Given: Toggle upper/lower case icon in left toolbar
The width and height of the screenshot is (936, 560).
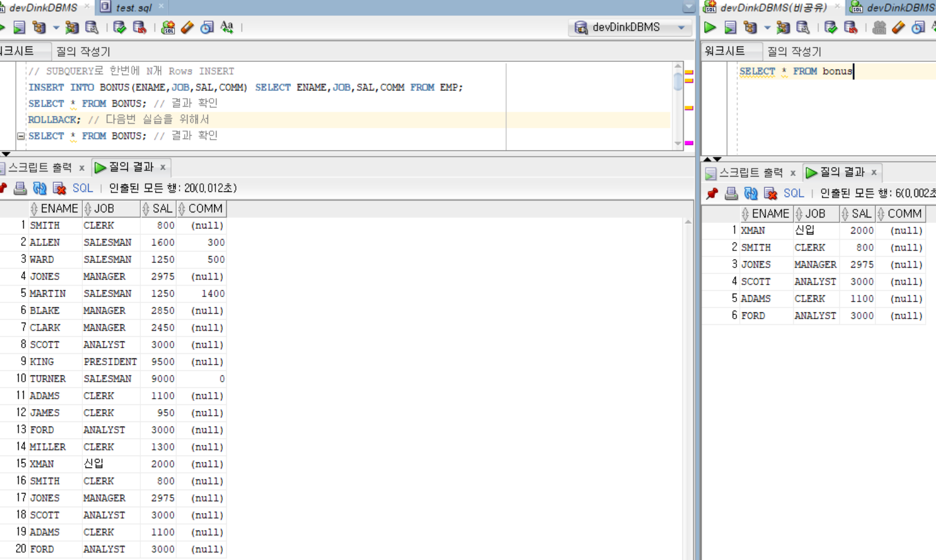Looking at the screenshot, I should (x=227, y=27).
